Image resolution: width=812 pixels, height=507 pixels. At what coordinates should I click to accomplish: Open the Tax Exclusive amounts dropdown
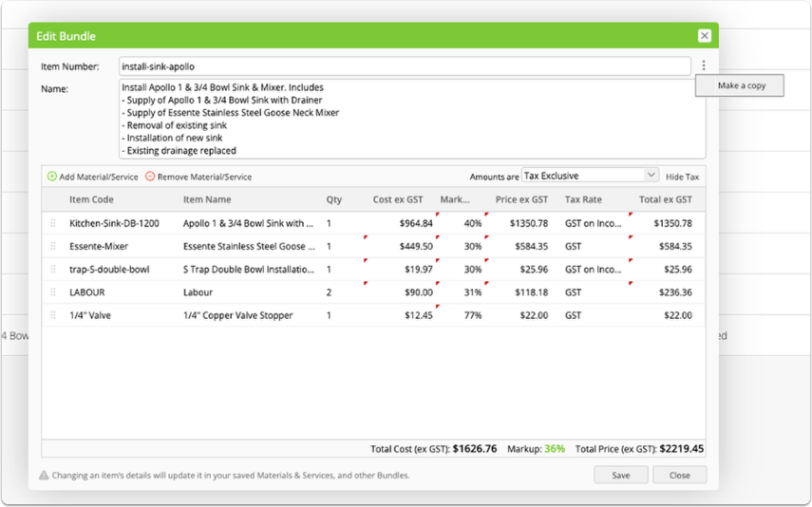pyautogui.click(x=590, y=176)
